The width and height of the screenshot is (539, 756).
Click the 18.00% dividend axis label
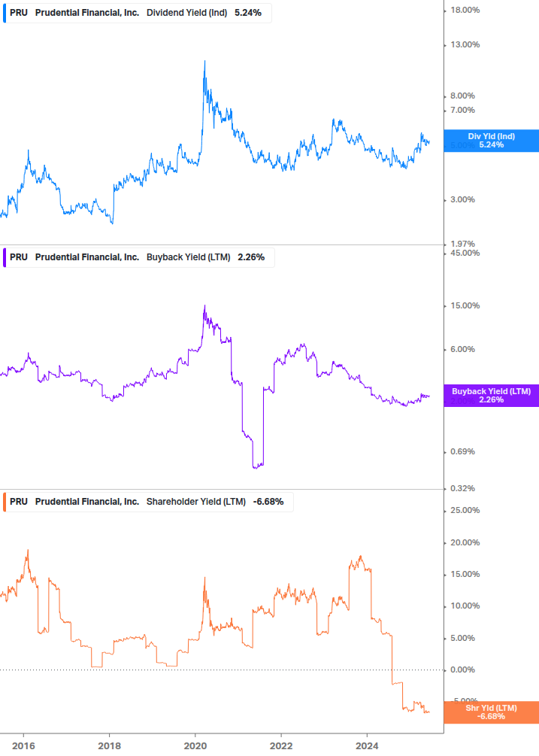[x=465, y=10]
